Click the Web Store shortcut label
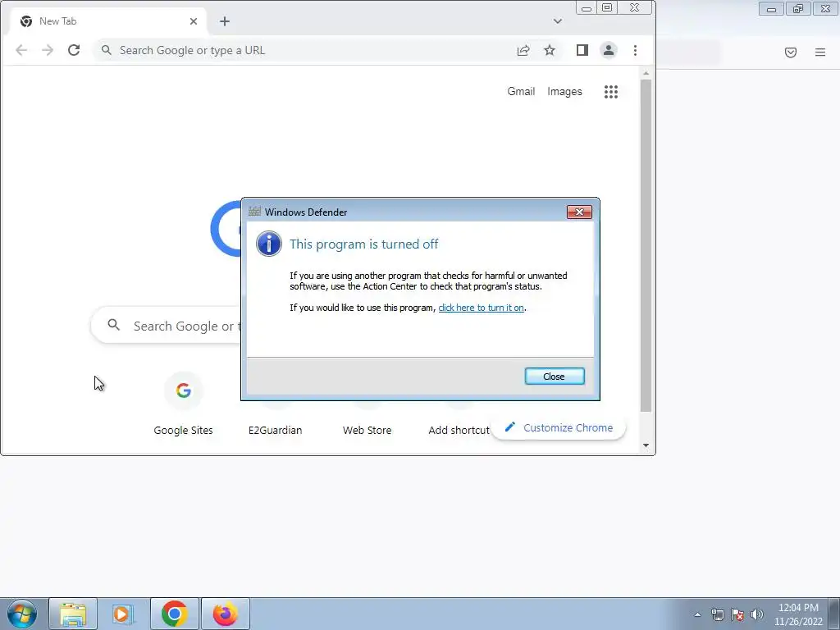Screen dimensions: 840x630 (367, 430)
